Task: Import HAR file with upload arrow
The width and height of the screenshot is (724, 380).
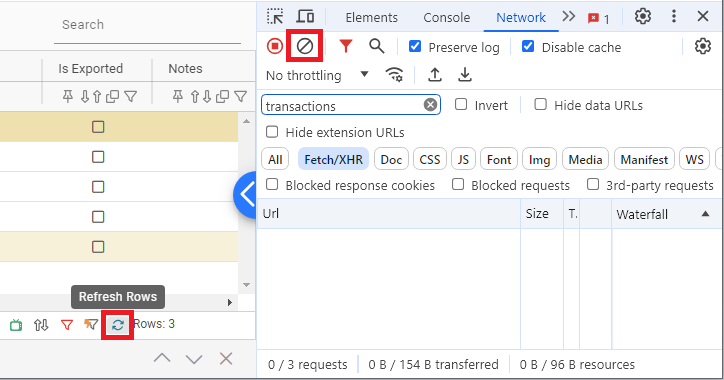Action: (x=434, y=74)
